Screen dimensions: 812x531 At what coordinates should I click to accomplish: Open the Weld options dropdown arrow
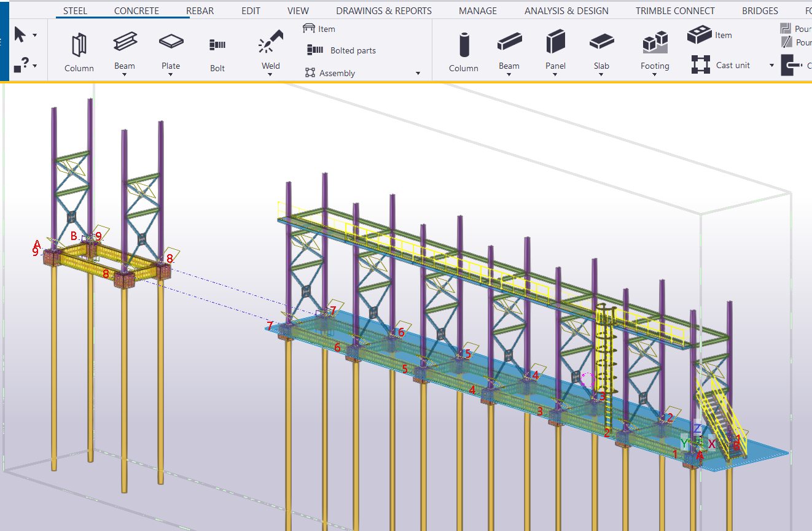point(270,76)
